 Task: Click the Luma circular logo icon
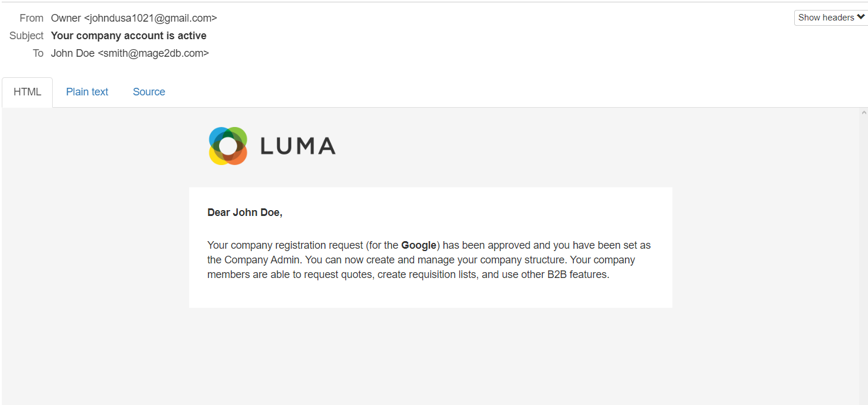(228, 146)
